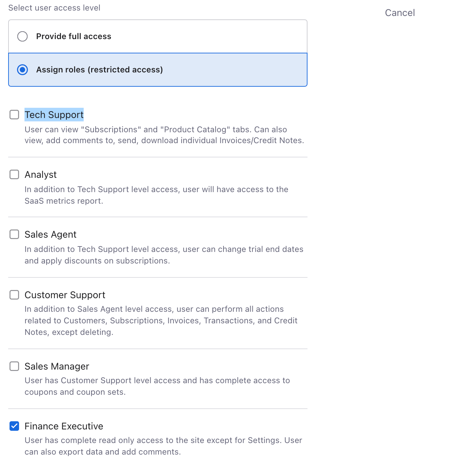Enable the Sales Manager checkbox
466x476 pixels.
[x=14, y=366]
